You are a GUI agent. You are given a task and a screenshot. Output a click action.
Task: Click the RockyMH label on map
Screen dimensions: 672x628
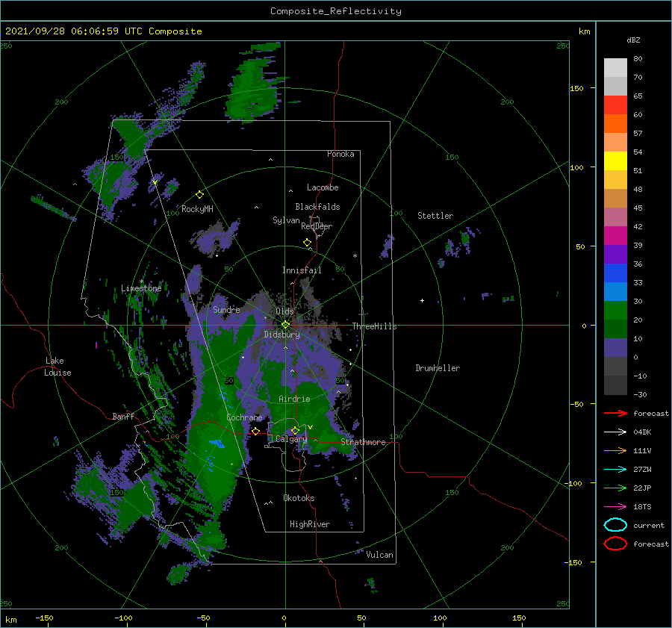[x=197, y=209]
